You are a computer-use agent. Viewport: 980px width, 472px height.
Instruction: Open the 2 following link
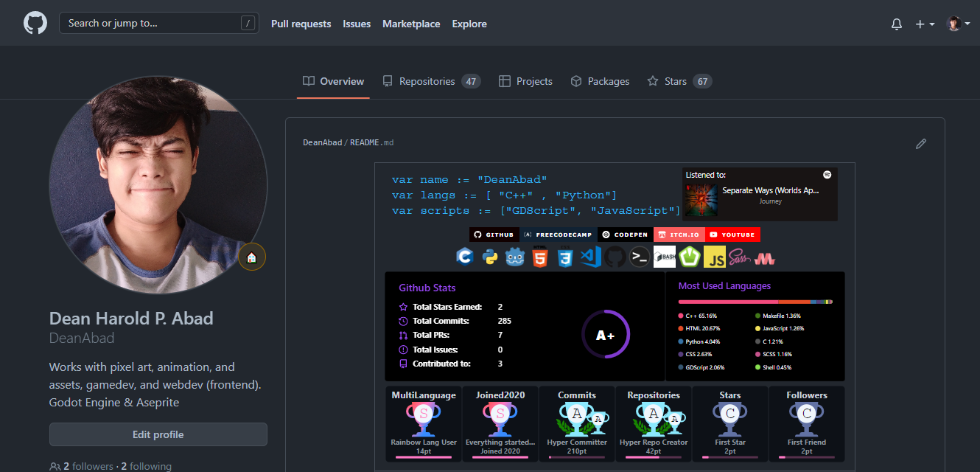click(x=146, y=466)
